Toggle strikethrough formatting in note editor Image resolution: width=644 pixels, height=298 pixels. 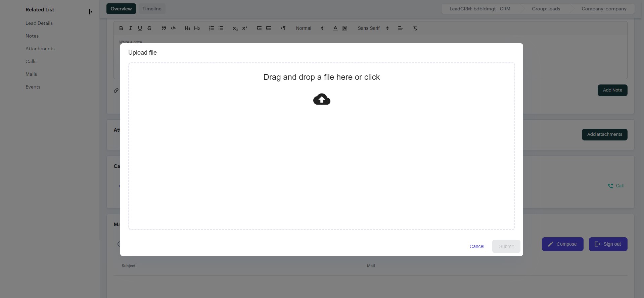(149, 28)
